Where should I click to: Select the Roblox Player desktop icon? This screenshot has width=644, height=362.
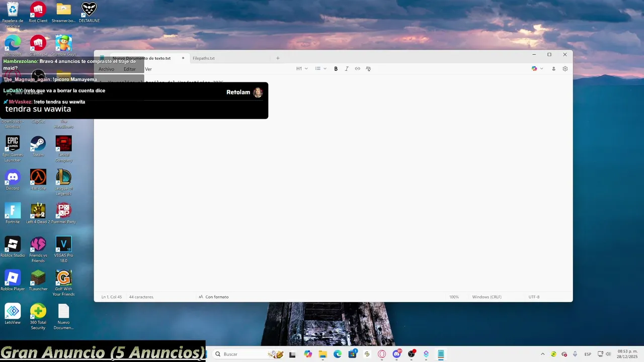click(x=13, y=281)
